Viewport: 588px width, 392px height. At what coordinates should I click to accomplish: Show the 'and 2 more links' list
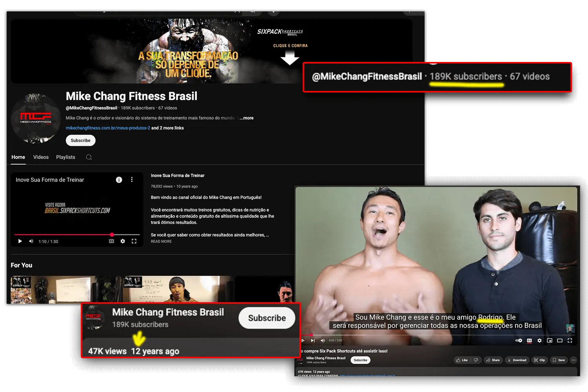[167, 128]
